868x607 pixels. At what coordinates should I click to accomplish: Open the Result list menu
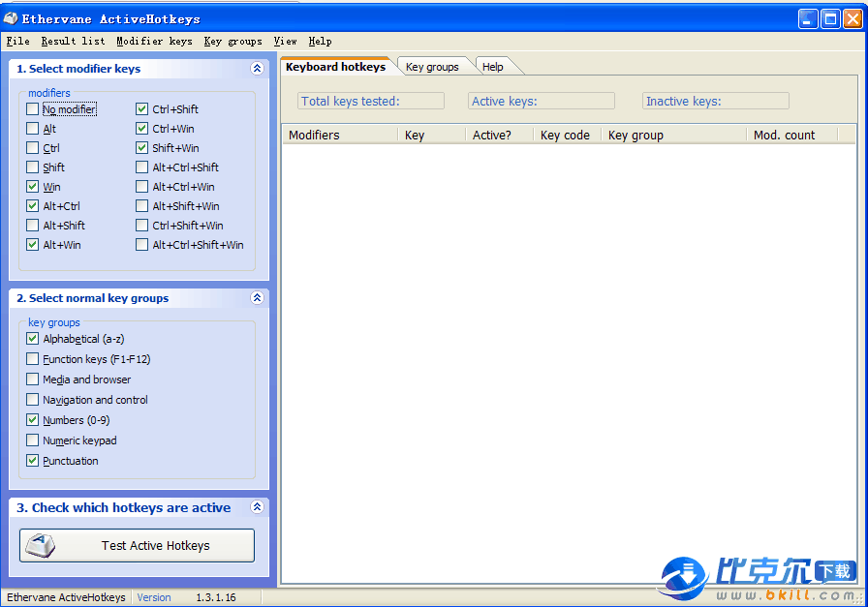(x=73, y=41)
